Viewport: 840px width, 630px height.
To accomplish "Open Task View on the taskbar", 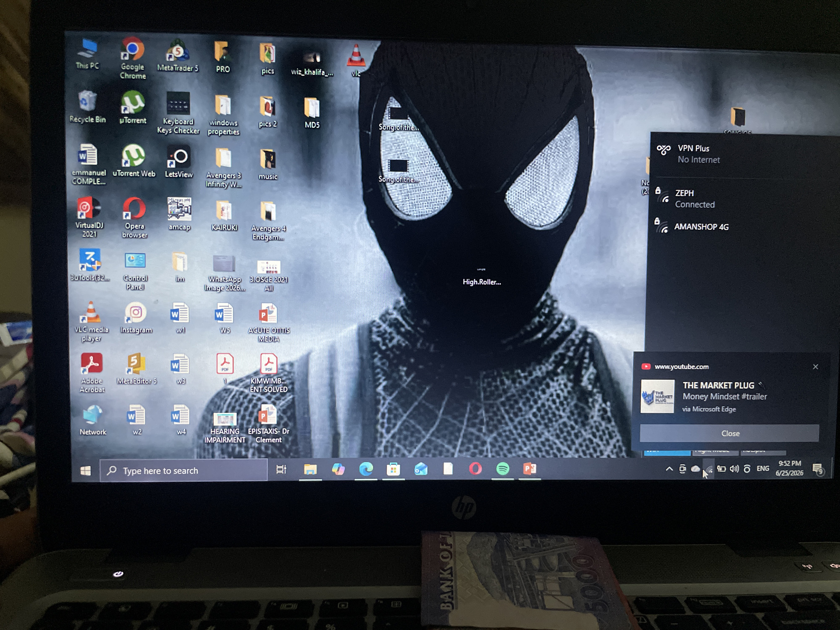I will coord(281,470).
